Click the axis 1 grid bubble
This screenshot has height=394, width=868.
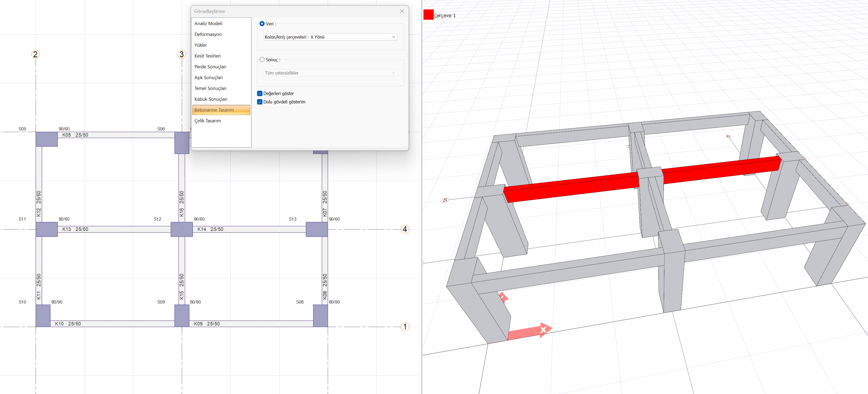[x=405, y=326]
